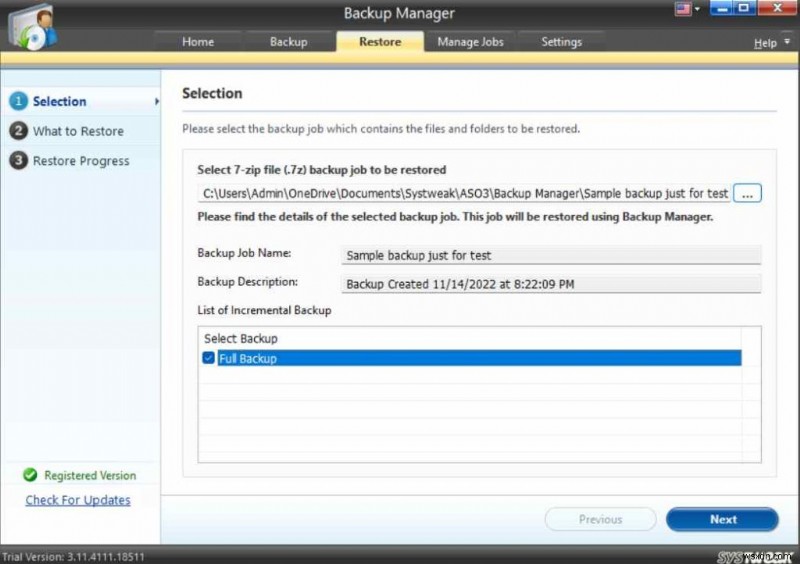Go to the Manage Jobs tab

coord(470,42)
